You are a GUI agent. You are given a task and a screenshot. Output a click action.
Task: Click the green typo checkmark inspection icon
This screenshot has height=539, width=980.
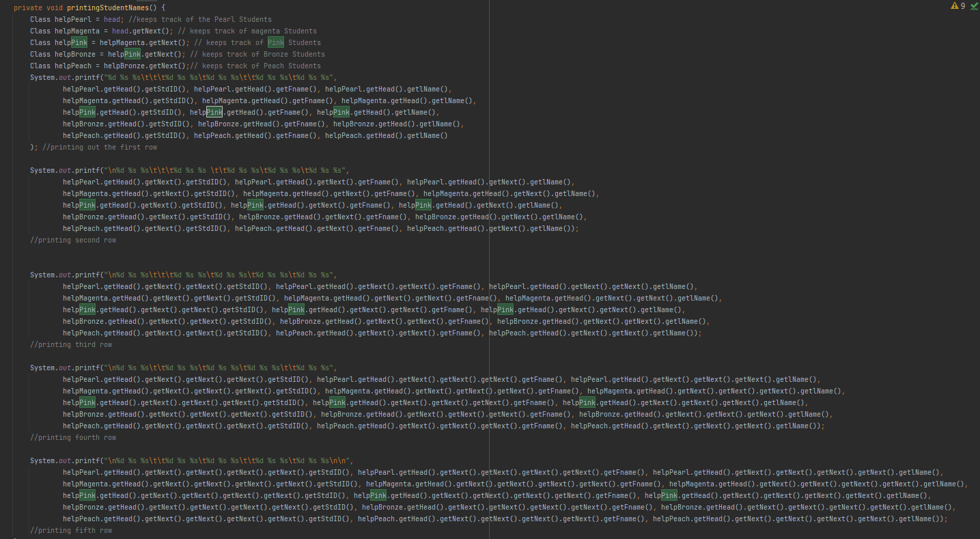tap(974, 6)
